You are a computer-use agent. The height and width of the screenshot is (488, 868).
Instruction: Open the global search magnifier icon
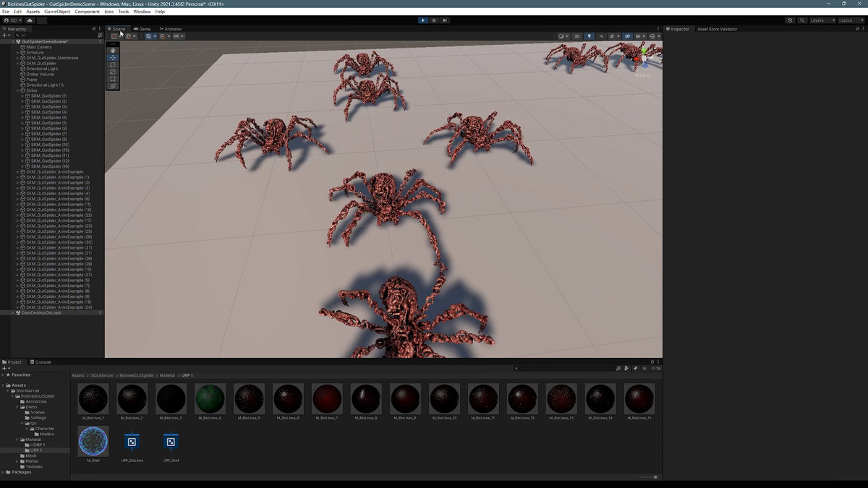tap(801, 20)
